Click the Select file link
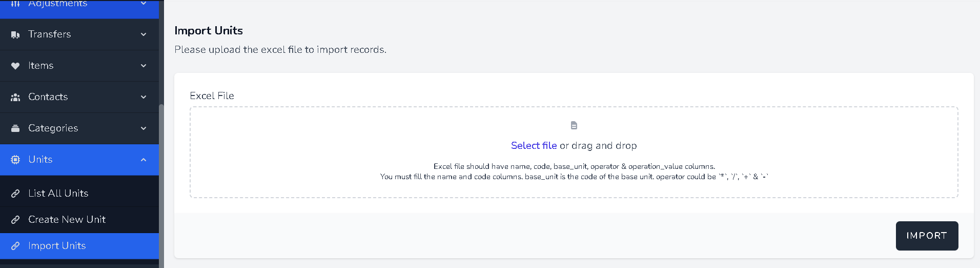Image resolution: width=980 pixels, height=268 pixels. (x=534, y=146)
